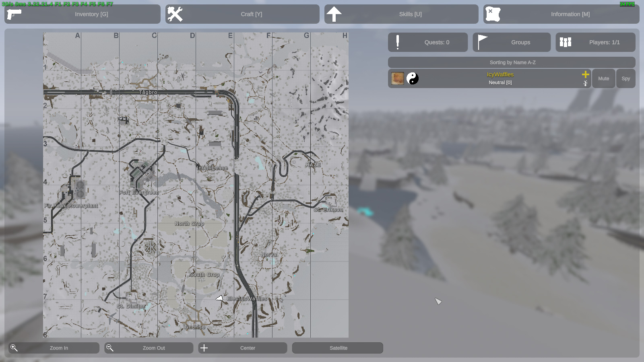Switch the map to Satellite view
Screen dimensions: 644x362
[x=338, y=348]
